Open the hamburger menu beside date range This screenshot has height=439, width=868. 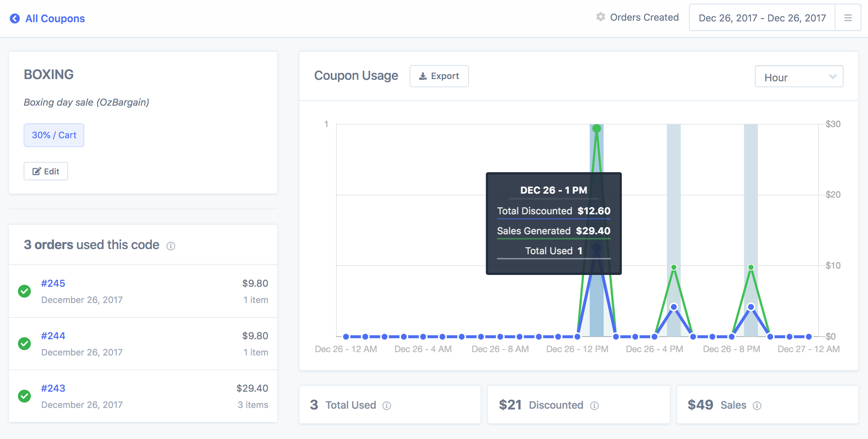[x=848, y=18]
